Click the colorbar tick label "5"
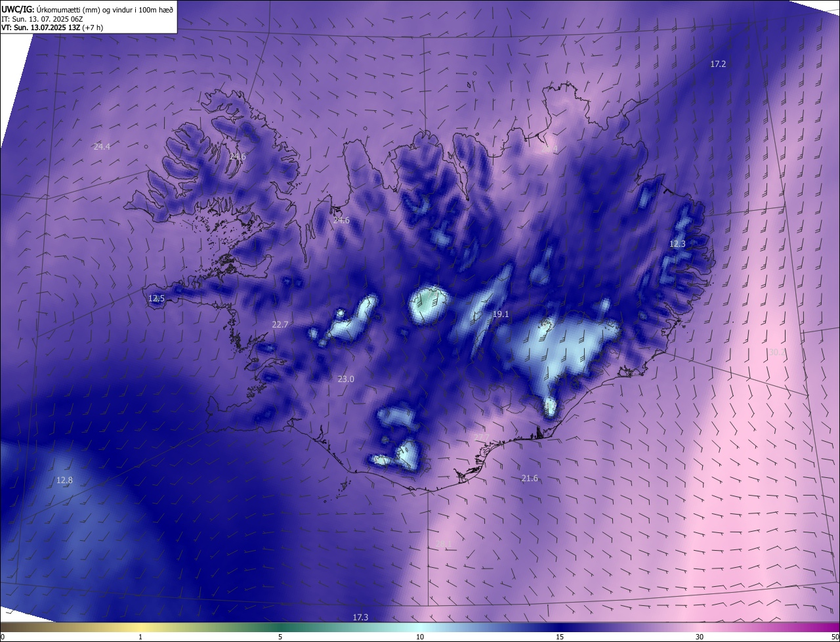The width and height of the screenshot is (840, 642). [x=280, y=637]
